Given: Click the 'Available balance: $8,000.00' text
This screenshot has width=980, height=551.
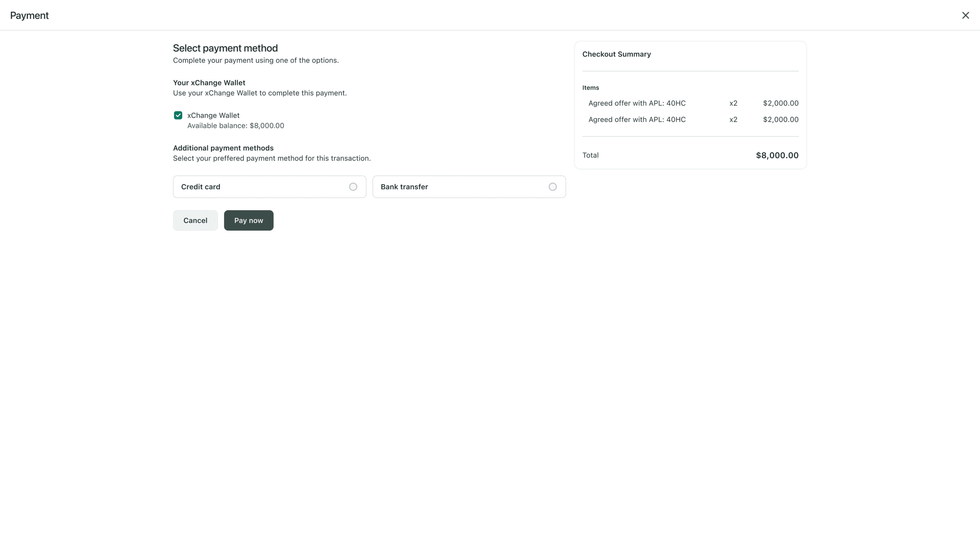Looking at the screenshot, I should (x=236, y=126).
